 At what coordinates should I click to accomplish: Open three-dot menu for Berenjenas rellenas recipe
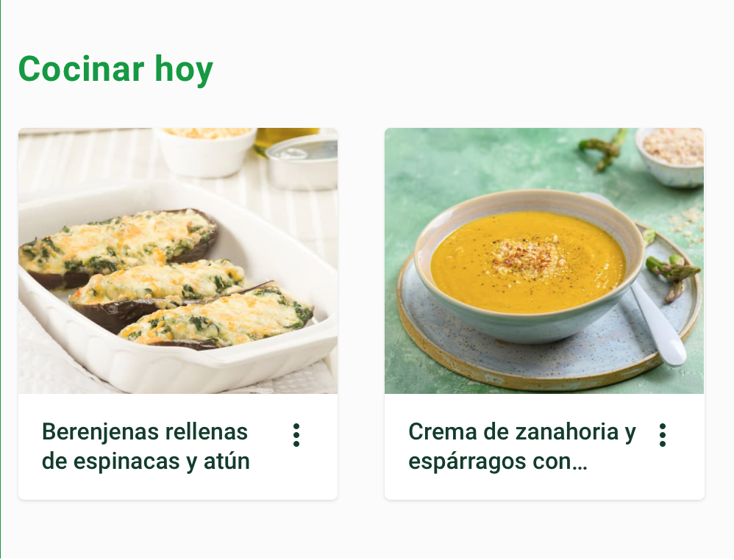(x=296, y=435)
